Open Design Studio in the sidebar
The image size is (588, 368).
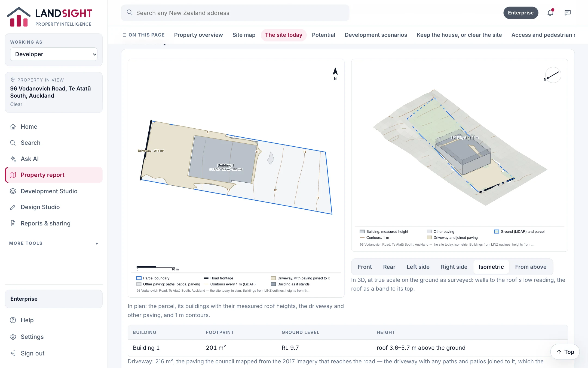54,207
